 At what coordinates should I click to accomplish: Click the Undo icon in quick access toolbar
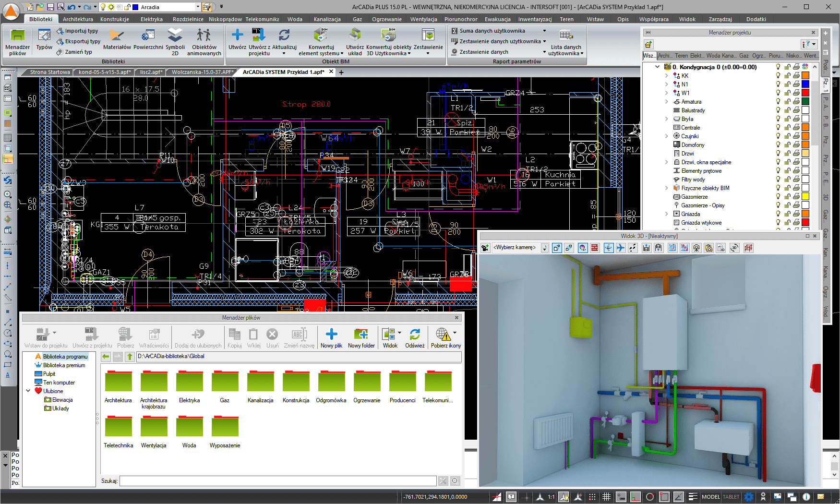click(x=71, y=7)
